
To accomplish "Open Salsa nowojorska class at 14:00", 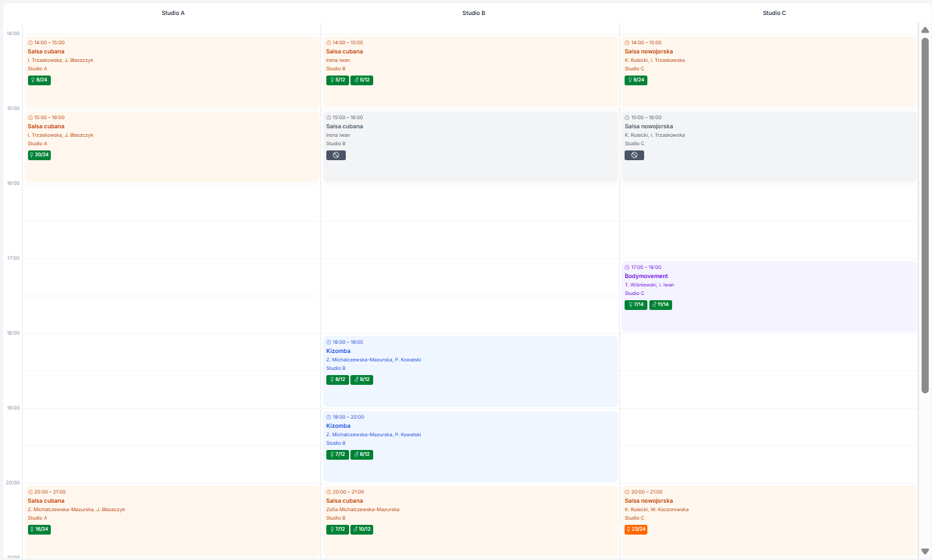I will click(649, 51).
